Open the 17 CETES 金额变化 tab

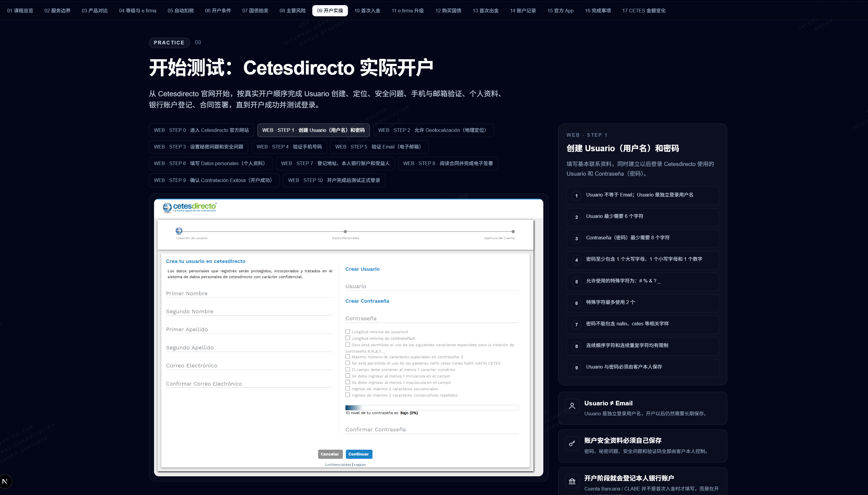[x=644, y=11]
